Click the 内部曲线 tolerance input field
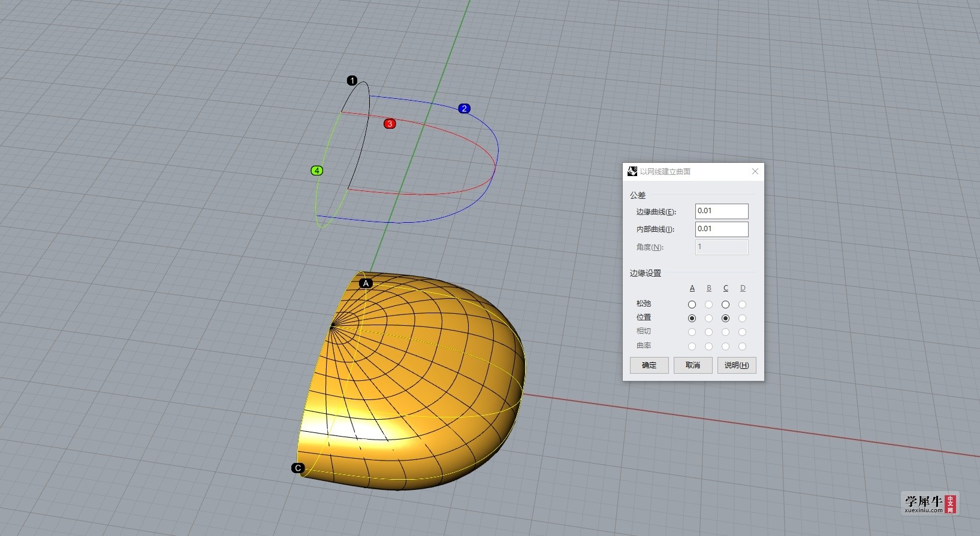The image size is (980, 536). coord(722,229)
